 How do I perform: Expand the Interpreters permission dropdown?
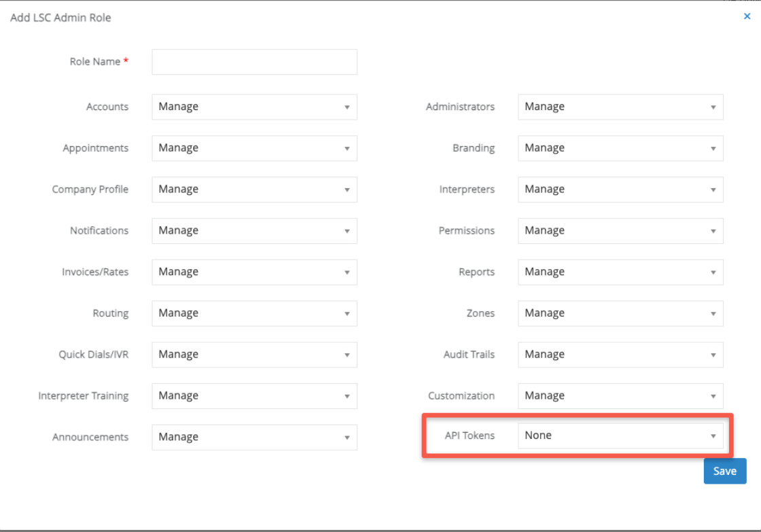point(620,190)
